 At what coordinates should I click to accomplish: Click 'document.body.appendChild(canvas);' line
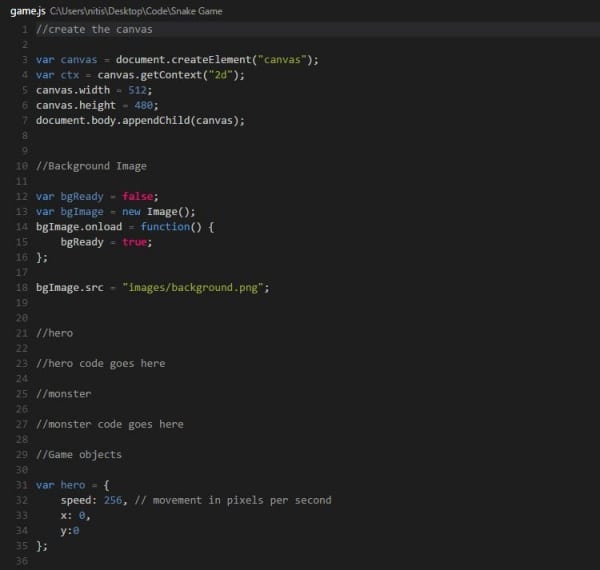coord(140,121)
